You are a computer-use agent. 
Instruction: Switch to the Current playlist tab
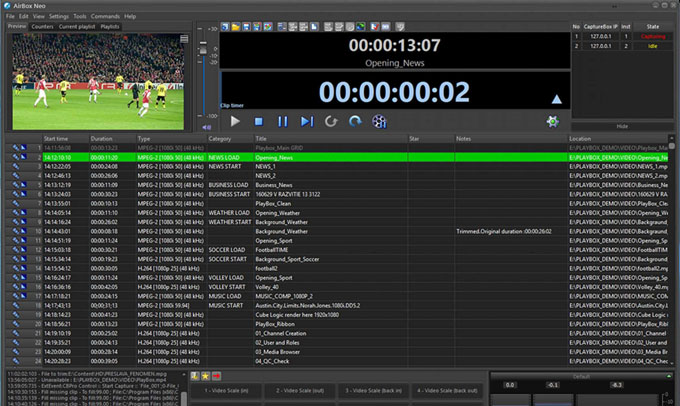point(77,27)
